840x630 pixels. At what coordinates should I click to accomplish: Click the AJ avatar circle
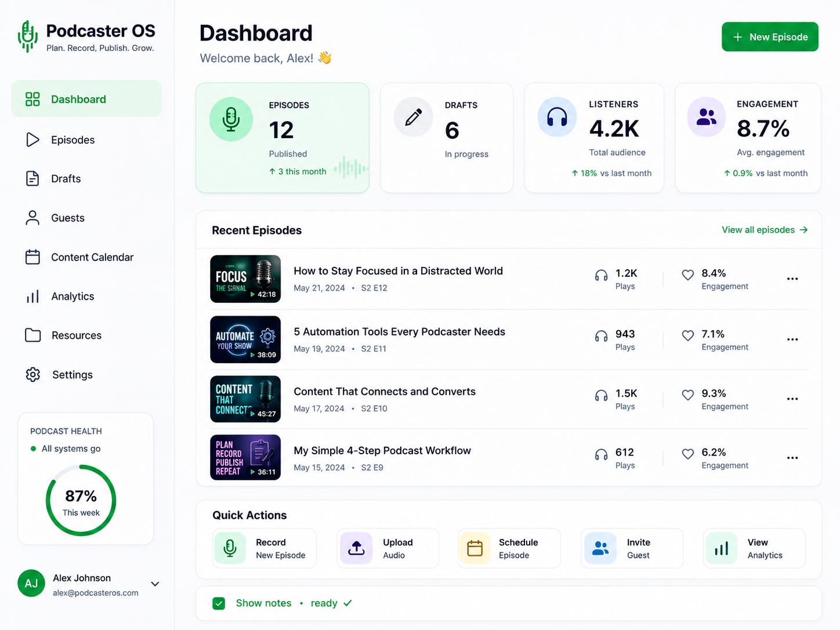pyautogui.click(x=31, y=583)
